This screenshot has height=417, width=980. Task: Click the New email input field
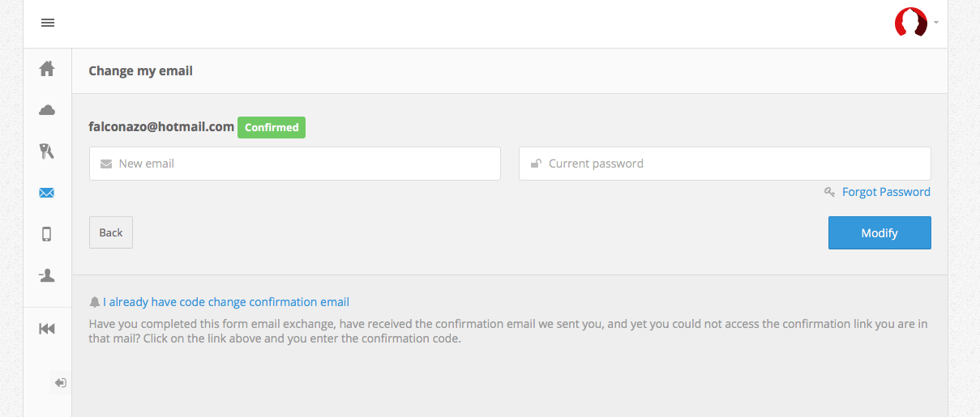coord(295,164)
